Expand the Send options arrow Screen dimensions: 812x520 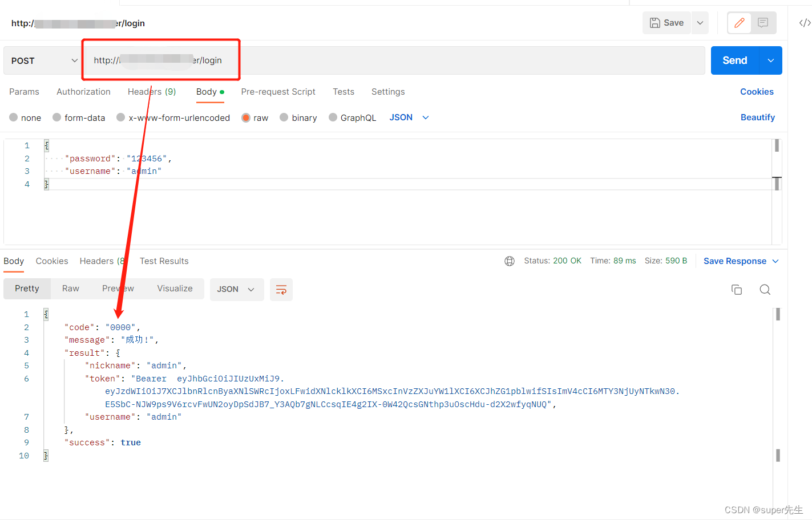(770, 60)
